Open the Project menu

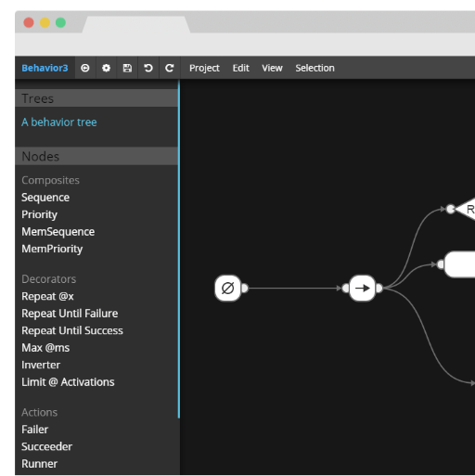click(x=204, y=68)
